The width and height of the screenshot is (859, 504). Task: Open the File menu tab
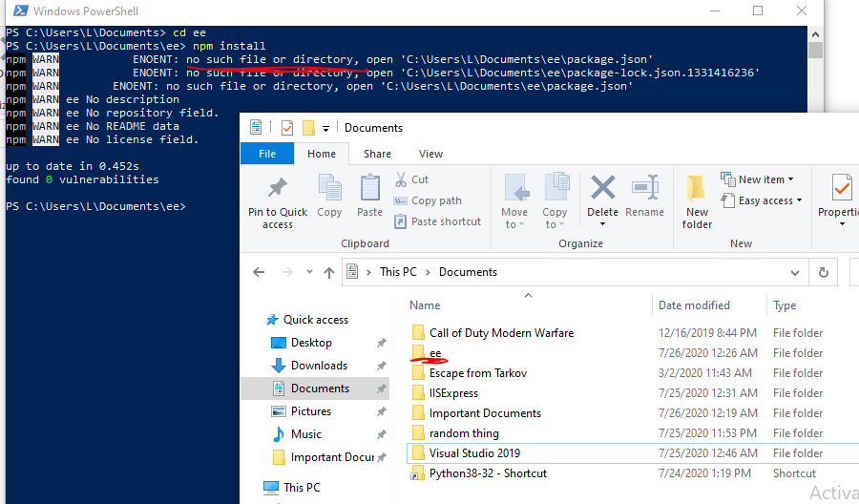coord(267,154)
